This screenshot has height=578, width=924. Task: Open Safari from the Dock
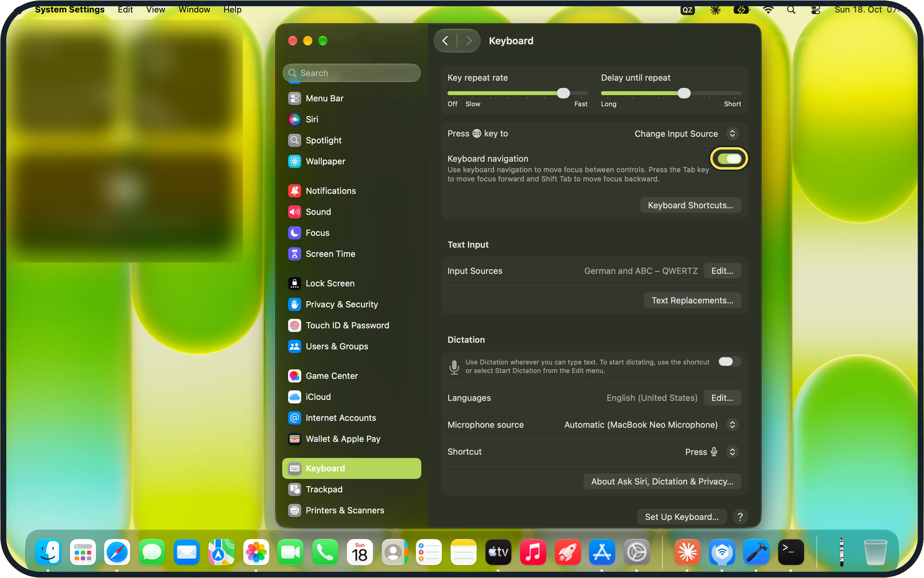pos(117,552)
